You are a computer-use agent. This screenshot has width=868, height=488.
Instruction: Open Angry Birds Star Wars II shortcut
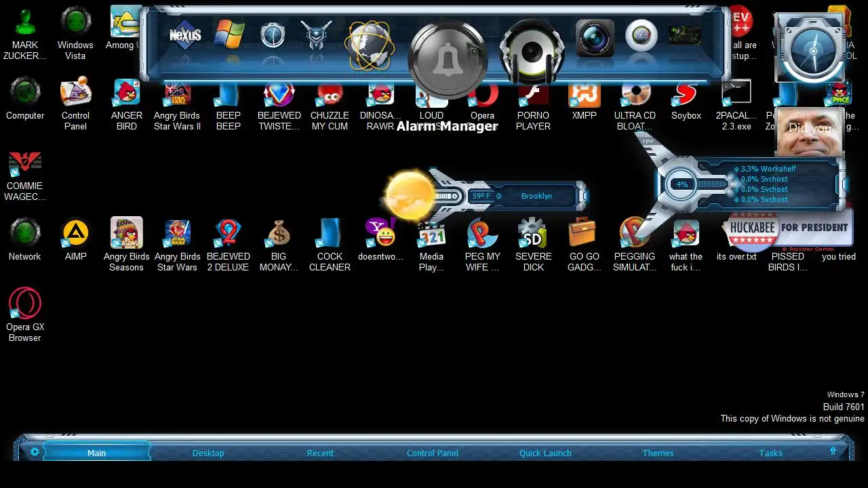(x=177, y=104)
